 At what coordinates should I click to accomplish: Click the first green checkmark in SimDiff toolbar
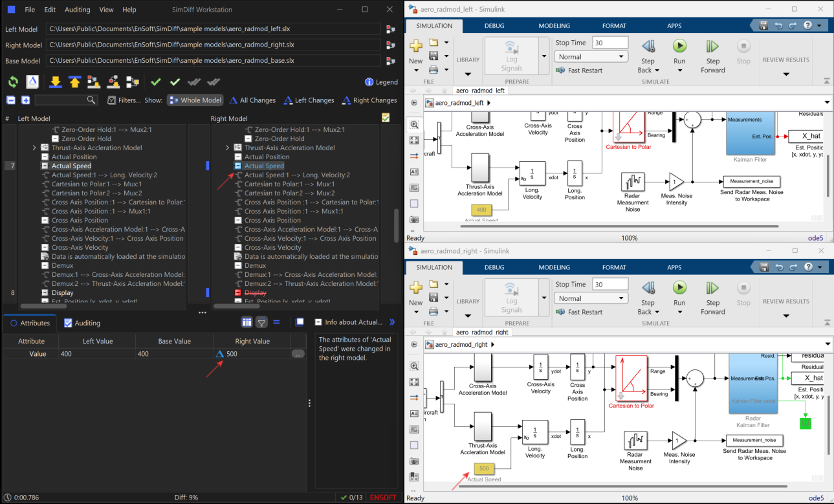[x=155, y=82]
